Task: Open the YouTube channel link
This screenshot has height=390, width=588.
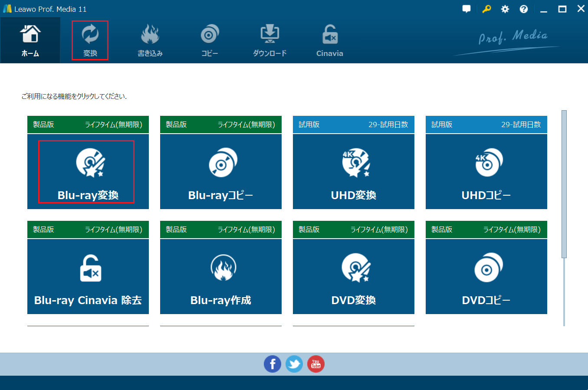Action: click(x=315, y=364)
